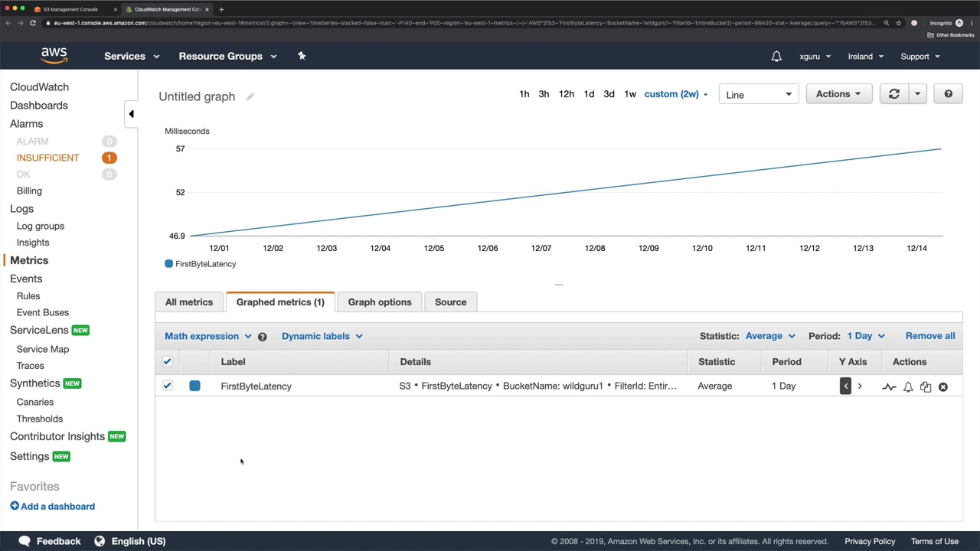Open the notifications bell in AWS header
Viewport: 980px width, 551px height.
click(x=776, y=56)
